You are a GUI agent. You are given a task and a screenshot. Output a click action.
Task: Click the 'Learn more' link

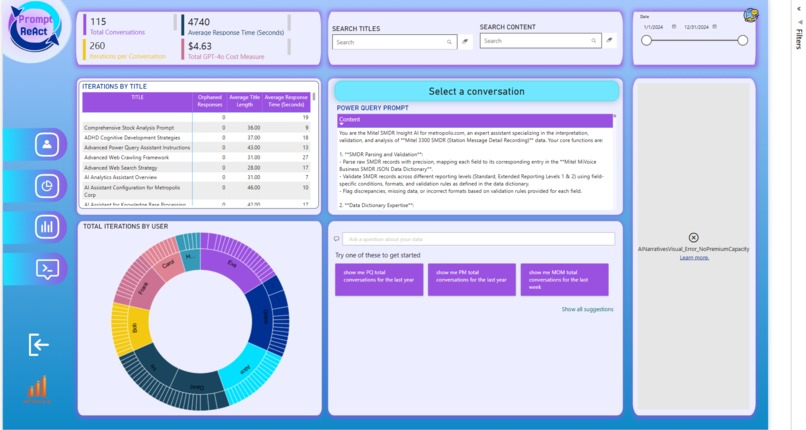(694, 257)
